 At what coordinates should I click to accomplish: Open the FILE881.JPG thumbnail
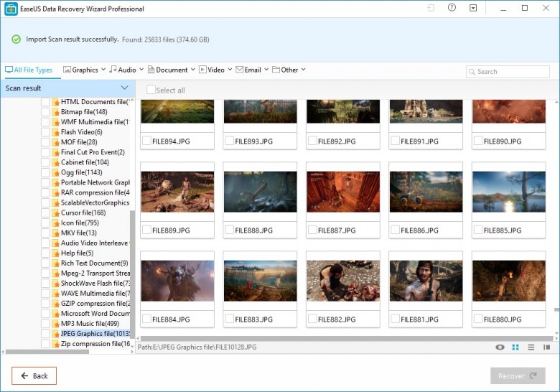coord(426,281)
